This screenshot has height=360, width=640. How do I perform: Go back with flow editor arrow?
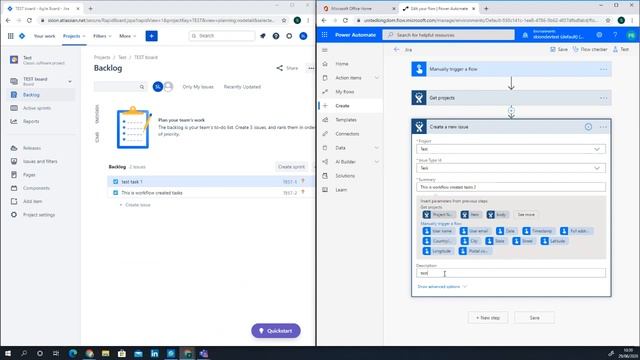pyautogui.click(x=396, y=49)
